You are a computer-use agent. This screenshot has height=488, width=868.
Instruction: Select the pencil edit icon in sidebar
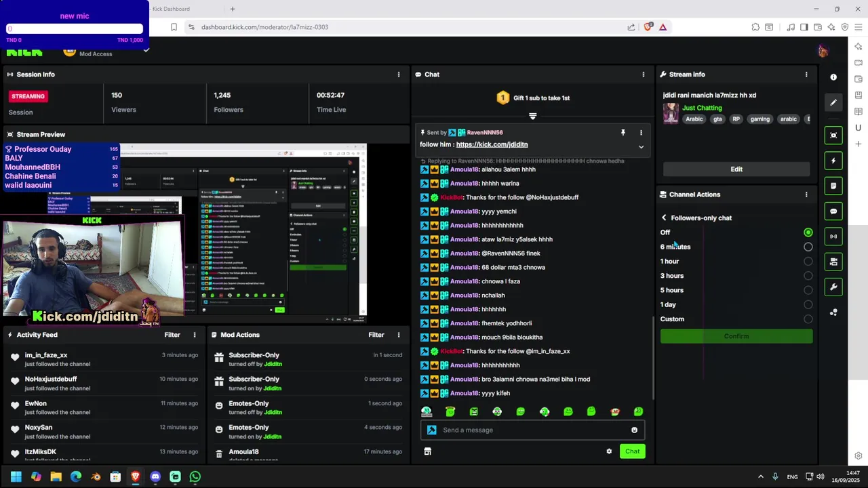(833, 102)
